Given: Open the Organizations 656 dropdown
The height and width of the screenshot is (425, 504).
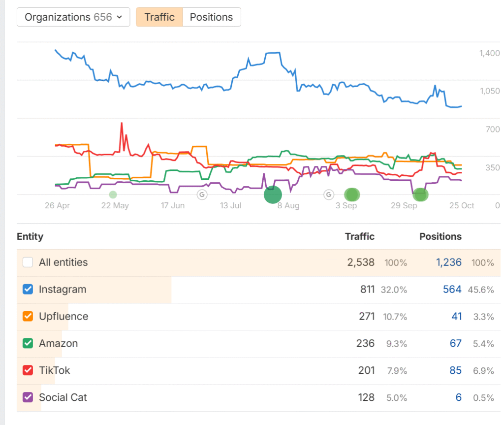Looking at the screenshot, I should point(73,17).
